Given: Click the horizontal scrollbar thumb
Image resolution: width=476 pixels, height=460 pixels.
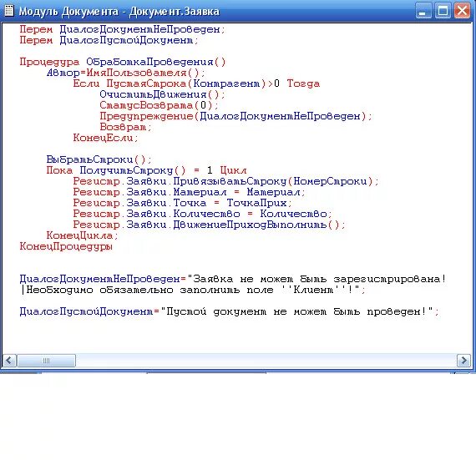Looking at the screenshot, I should coord(46,360).
